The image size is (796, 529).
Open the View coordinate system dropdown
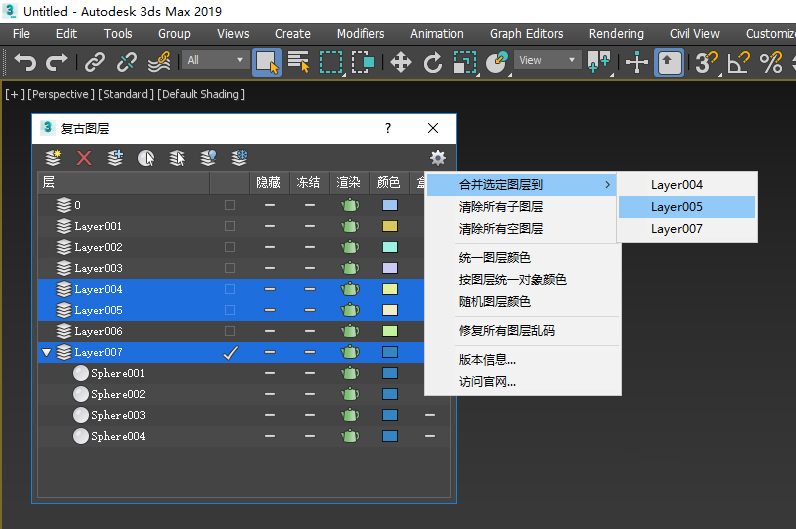547,60
